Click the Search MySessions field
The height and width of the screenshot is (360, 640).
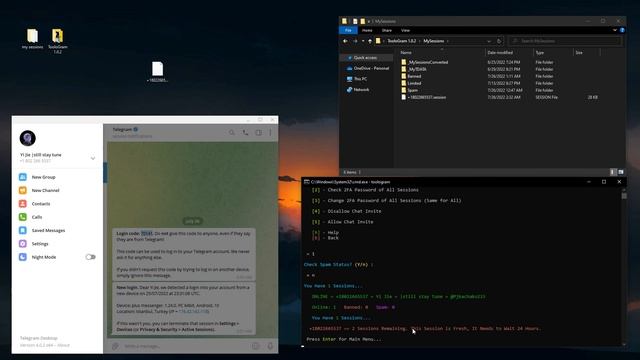click(565, 41)
